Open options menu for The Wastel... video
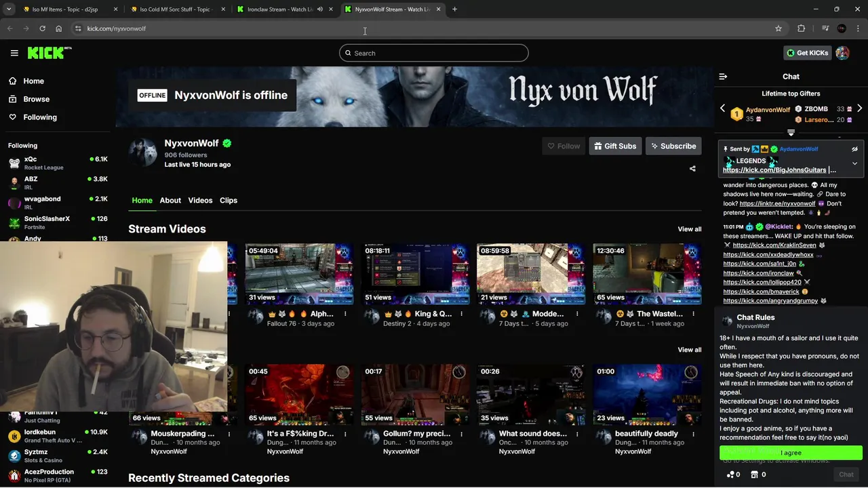The height and width of the screenshot is (488, 868). (x=693, y=314)
